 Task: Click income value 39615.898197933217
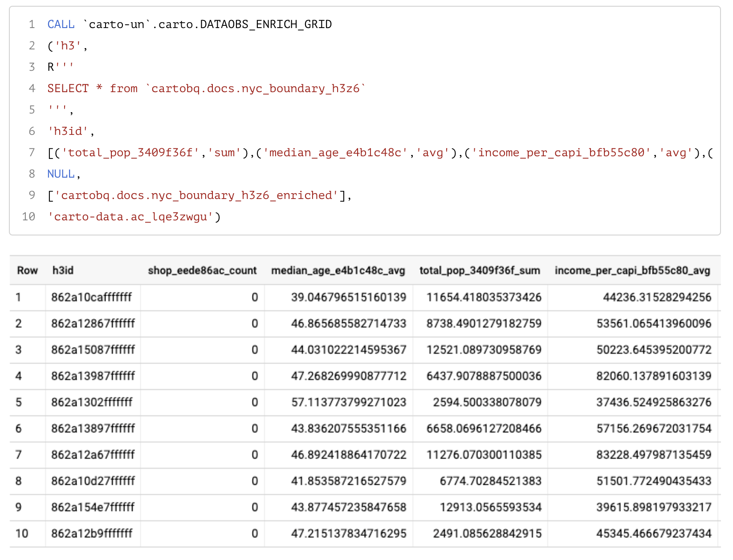(x=654, y=507)
